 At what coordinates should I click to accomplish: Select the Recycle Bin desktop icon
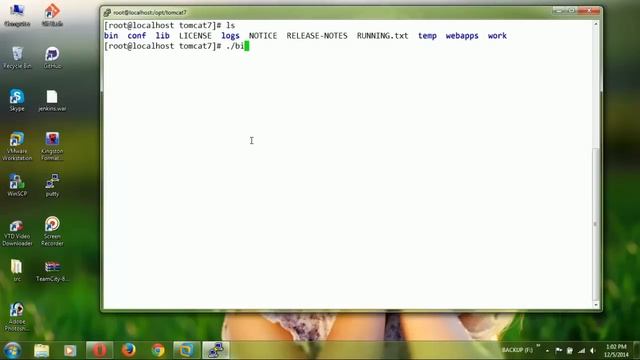(x=17, y=58)
